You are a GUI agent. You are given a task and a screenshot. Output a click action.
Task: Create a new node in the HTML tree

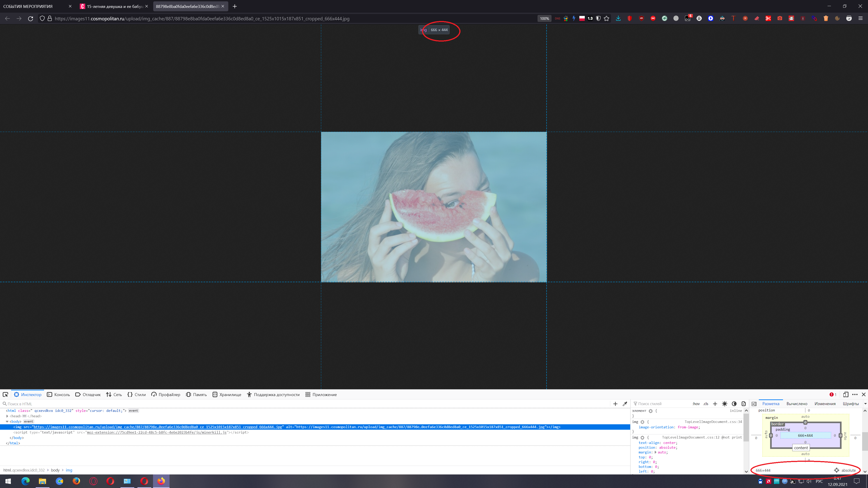(x=615, y=404)
